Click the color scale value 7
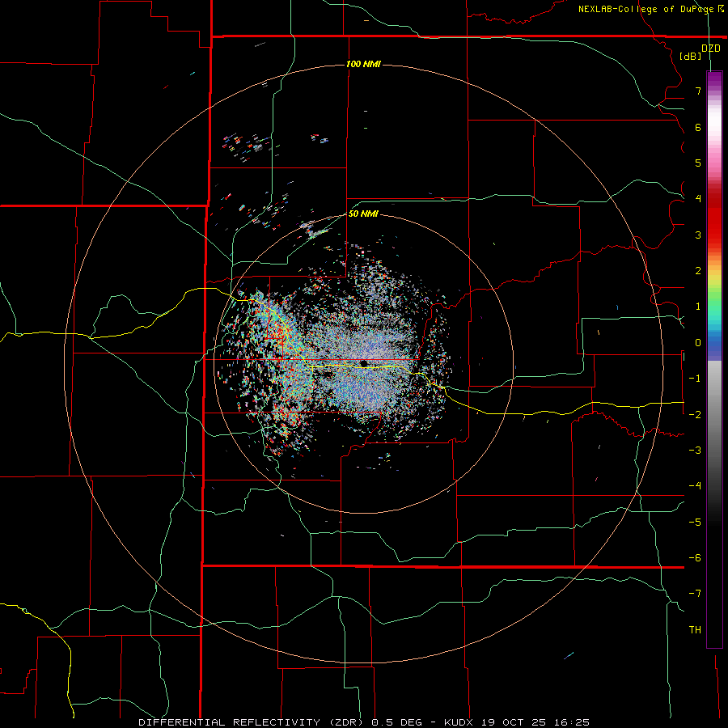Screen dimensions: 728x728 [698, 91]
